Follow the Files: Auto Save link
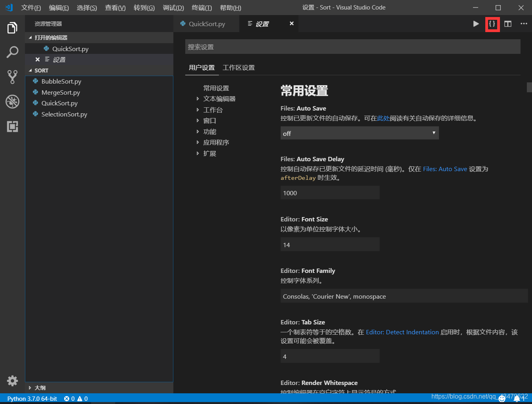Image resolution: width=532 pixels, height=404 pixels. coord(445,169)
